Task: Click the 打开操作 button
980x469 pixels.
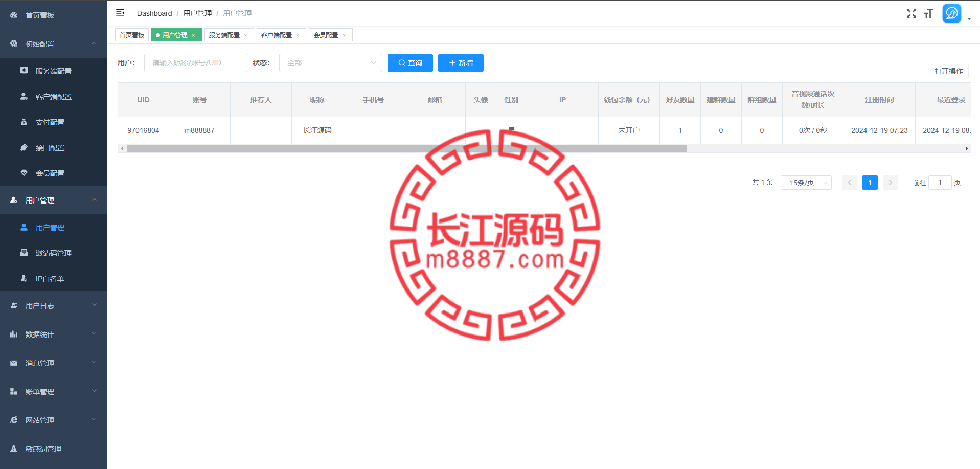Action: pos(949,71)
